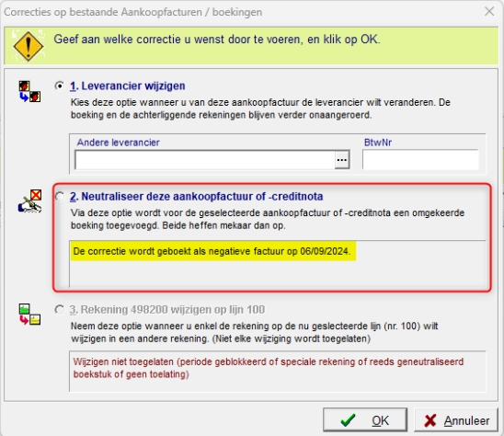
Task: Close the Correcties dialog window
Action: point(489,12)
